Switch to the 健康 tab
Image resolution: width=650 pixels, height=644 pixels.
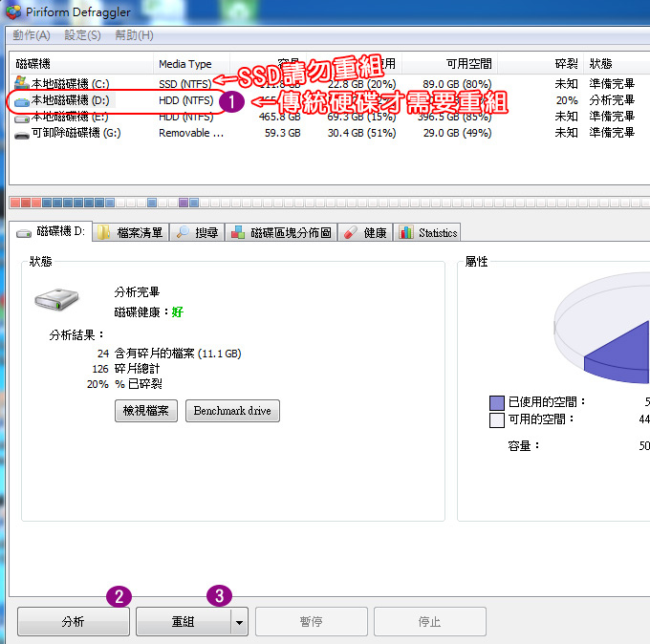pyautogui.click(x=365, y=232)
